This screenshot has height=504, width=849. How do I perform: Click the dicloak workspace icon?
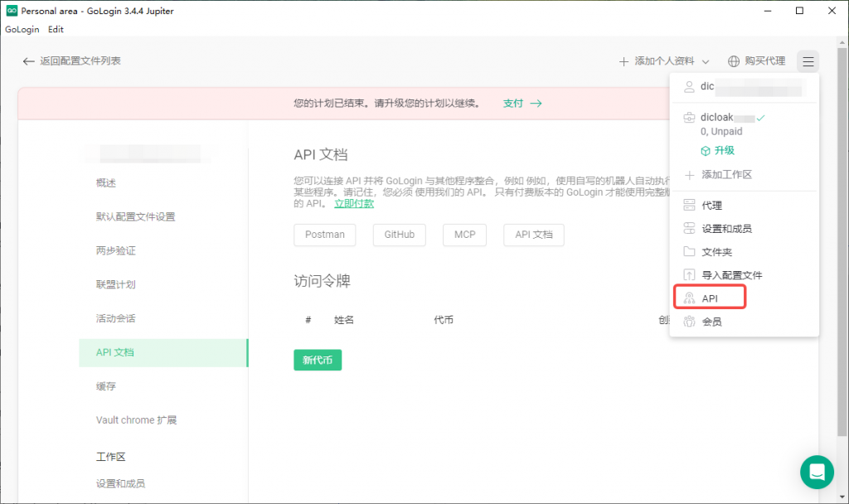pos(689,118)
